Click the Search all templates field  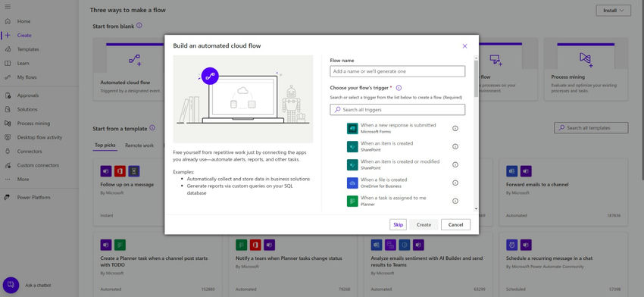(x=591, y=128)
